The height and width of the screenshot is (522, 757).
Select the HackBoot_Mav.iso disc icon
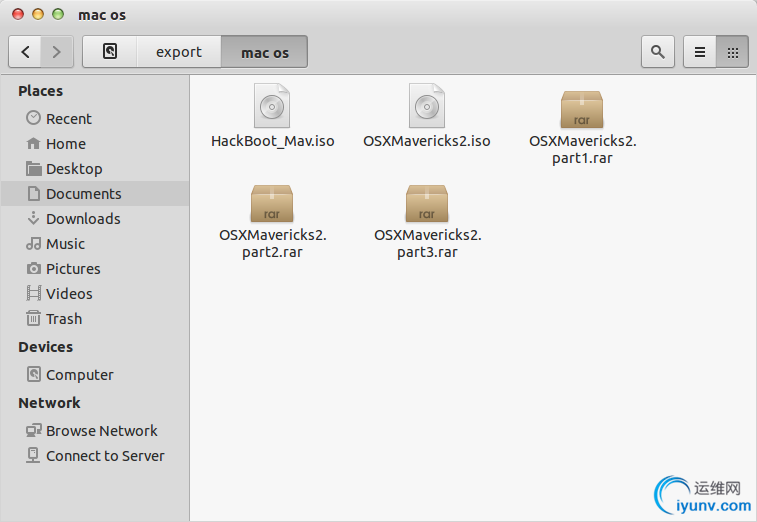(272, 106)
